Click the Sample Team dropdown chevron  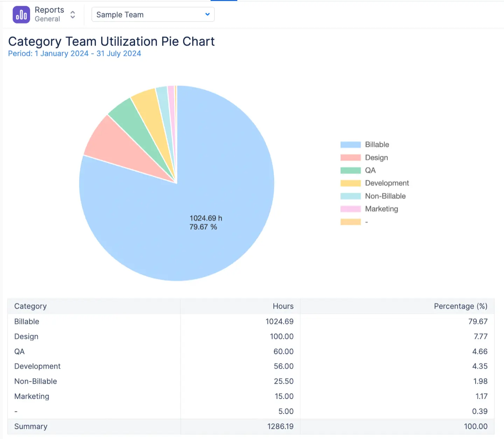click(207, 15)
